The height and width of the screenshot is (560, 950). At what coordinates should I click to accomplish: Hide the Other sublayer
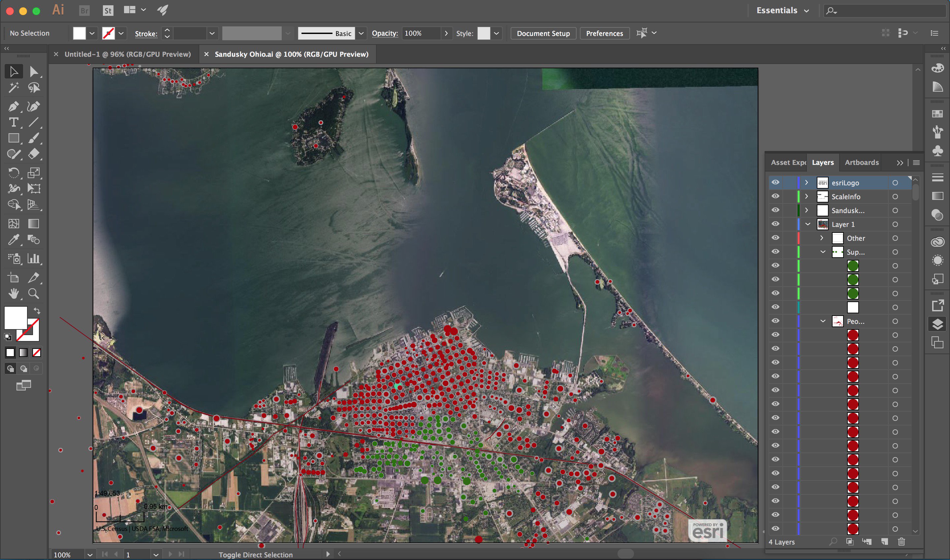(775, 238)
